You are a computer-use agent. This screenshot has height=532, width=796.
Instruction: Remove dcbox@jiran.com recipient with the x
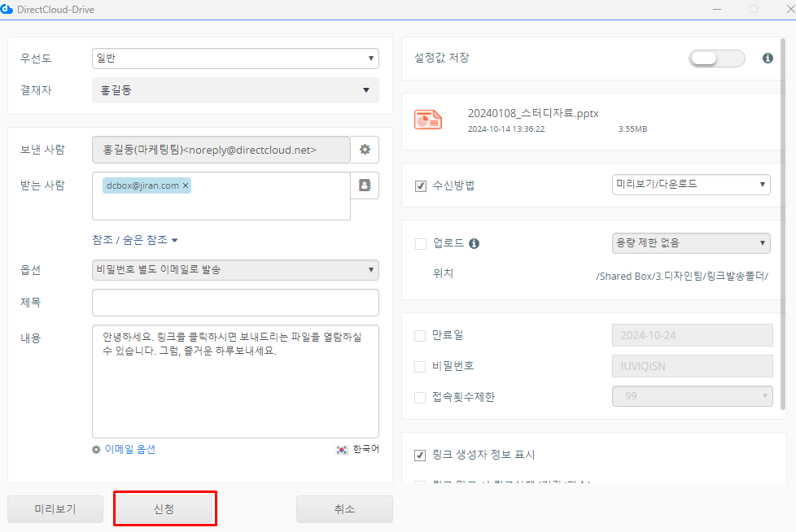[x=186, y=185]
